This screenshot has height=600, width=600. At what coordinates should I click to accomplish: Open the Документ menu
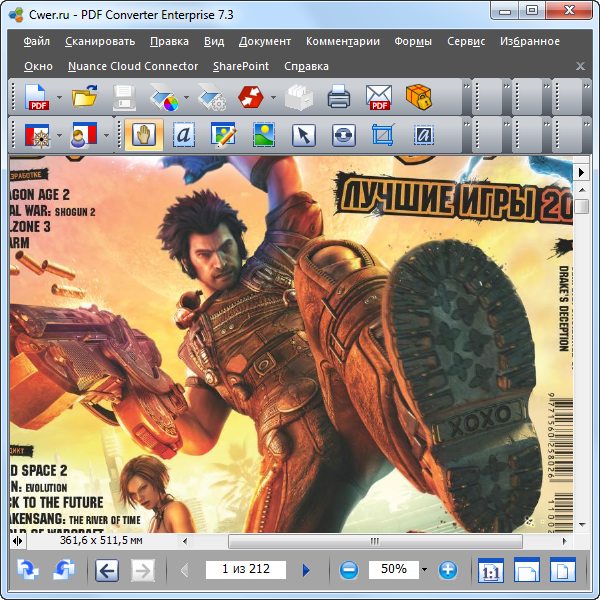pyautogui.click(x=265, y=41)
